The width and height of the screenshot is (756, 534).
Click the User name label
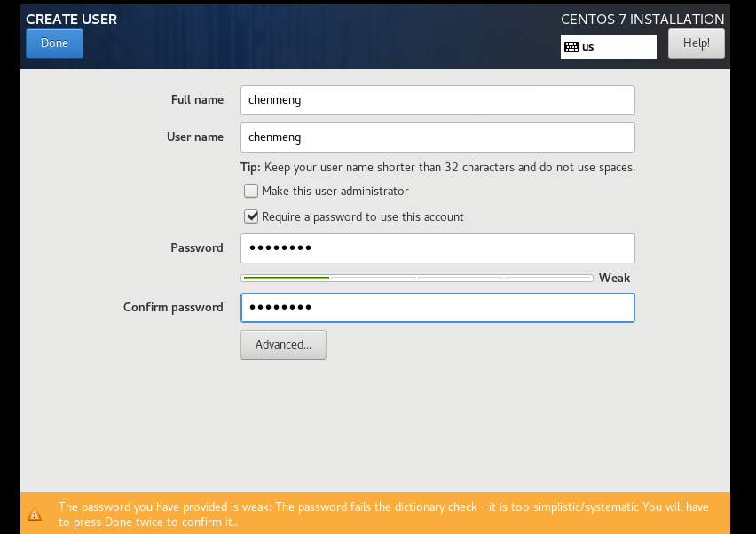point(195,137)
